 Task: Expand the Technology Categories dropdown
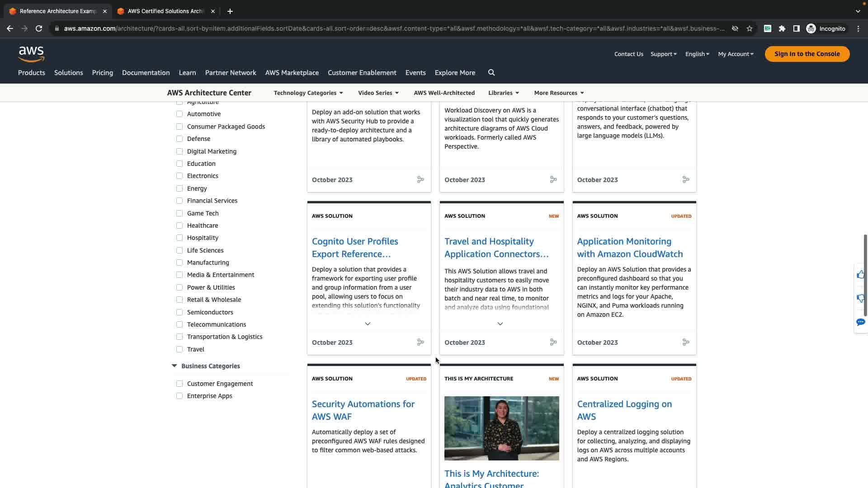(x=308, y=93)
